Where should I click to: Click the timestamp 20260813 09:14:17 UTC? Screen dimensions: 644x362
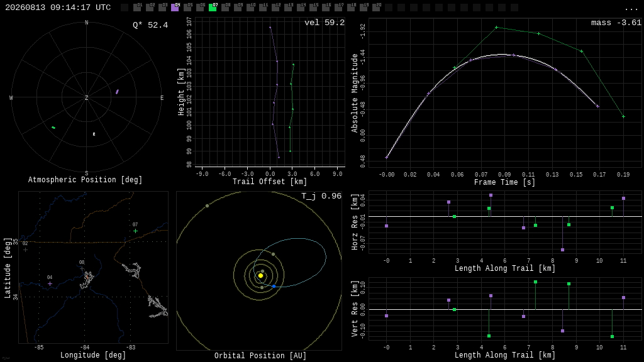click(58, 8)
